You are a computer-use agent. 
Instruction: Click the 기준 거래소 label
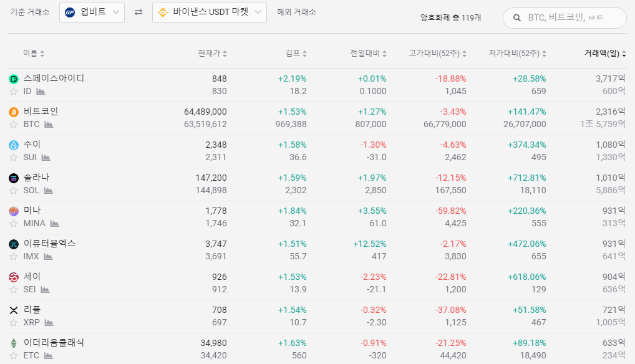(30, 12)
